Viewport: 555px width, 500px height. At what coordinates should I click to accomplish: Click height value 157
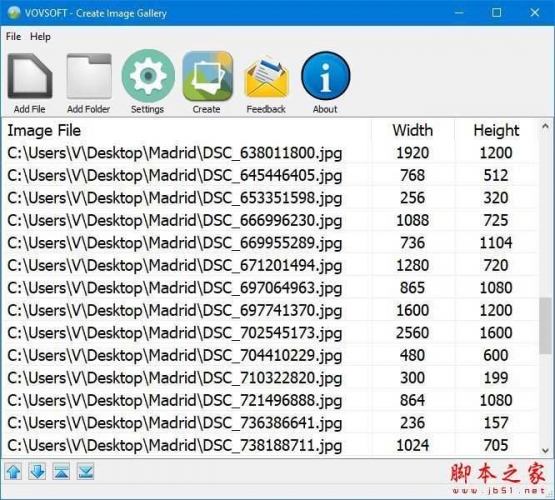pos(496,423)
